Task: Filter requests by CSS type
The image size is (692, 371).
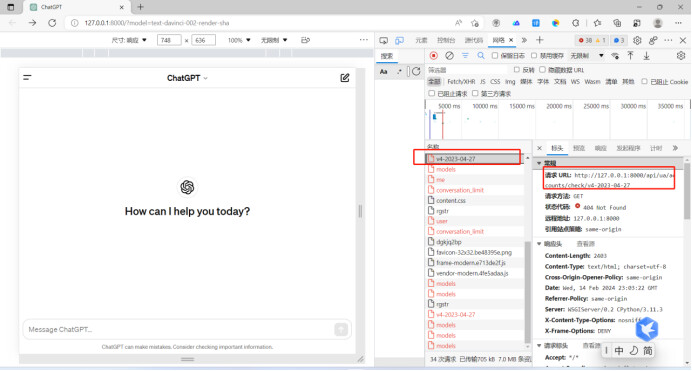Action: [x=495, y=82]
